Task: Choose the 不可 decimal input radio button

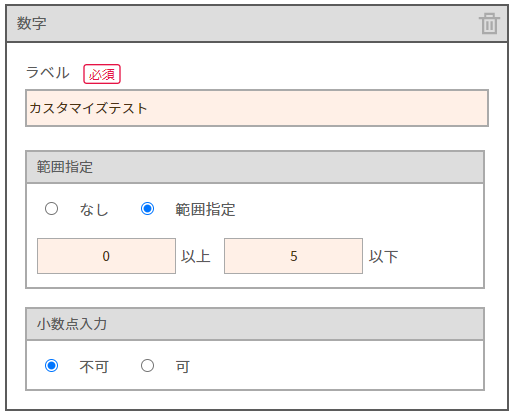Action: 51,366
